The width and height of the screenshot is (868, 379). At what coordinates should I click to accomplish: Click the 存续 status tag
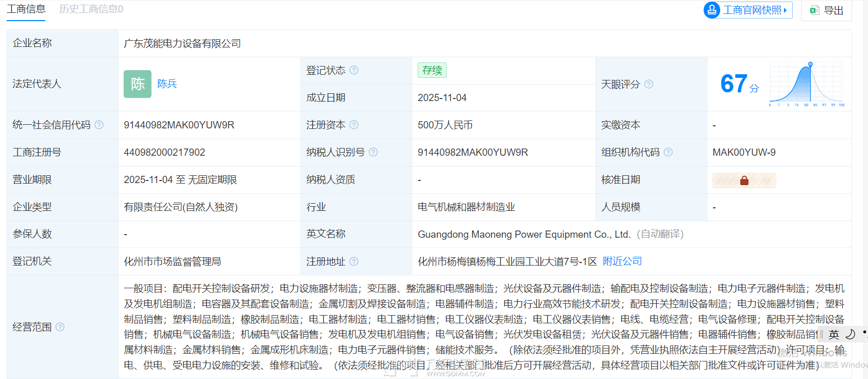pos(432,70)
